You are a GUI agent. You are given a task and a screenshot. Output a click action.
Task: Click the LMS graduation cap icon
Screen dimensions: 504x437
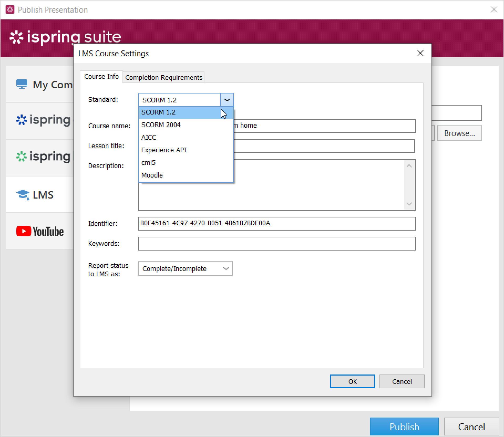click(23, 195)
